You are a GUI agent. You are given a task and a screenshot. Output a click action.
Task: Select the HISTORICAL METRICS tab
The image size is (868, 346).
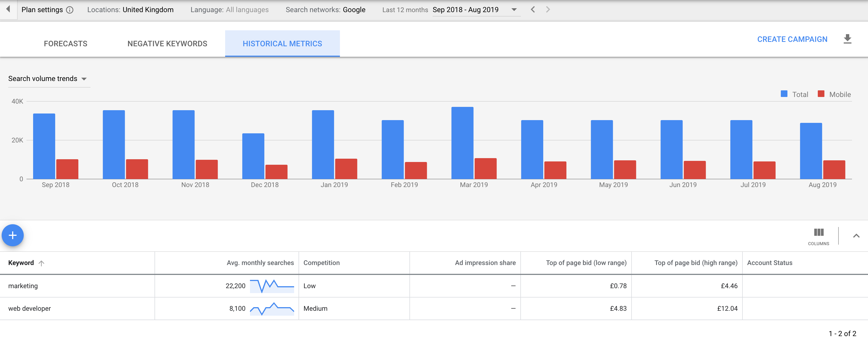(x=282, y=43)
